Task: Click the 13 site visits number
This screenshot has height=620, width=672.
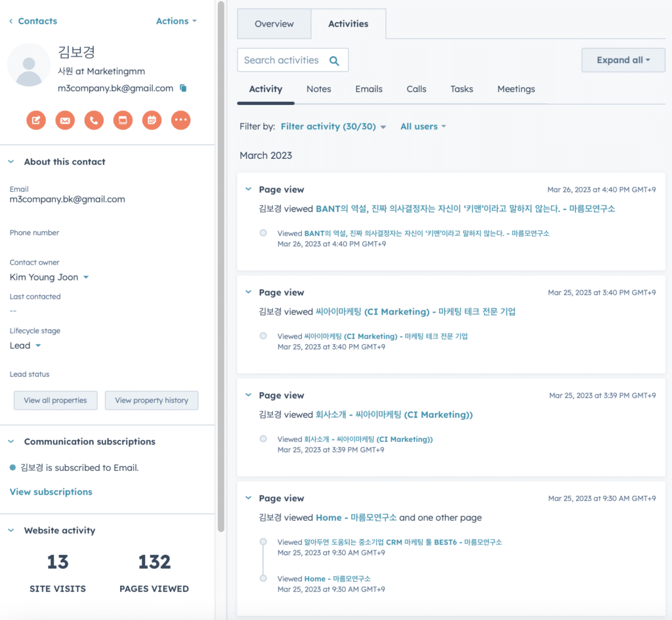Action: [x=58, y=562]
